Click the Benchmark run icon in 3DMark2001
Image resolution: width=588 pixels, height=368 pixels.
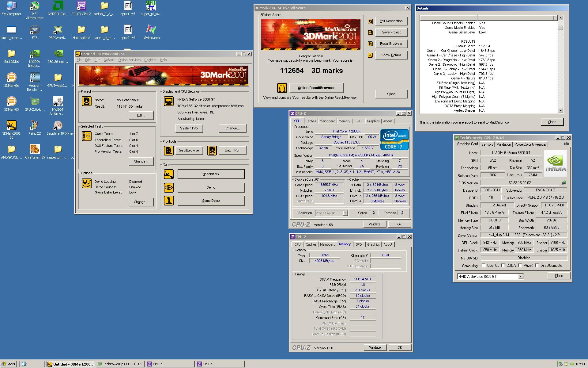(x=168, y=174)
